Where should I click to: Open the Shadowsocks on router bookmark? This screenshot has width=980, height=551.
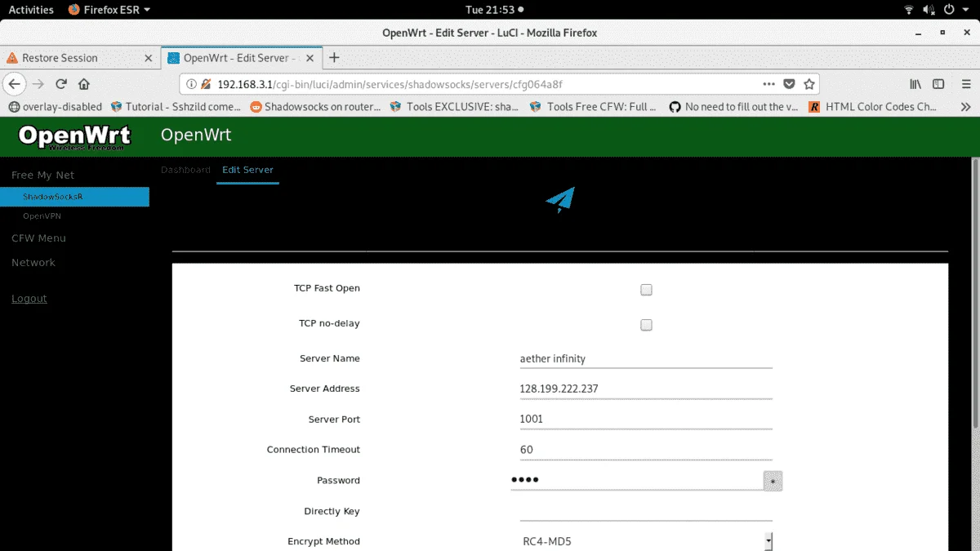315,107
